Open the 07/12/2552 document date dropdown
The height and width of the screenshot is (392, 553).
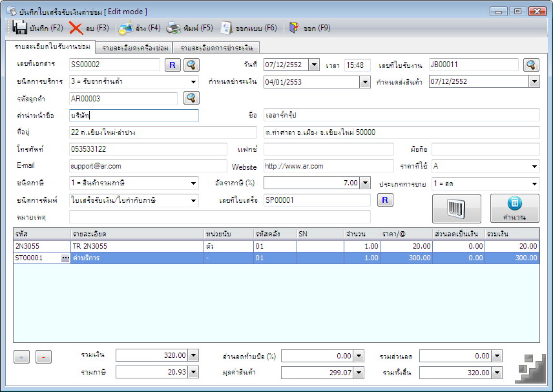click(314, 65)
